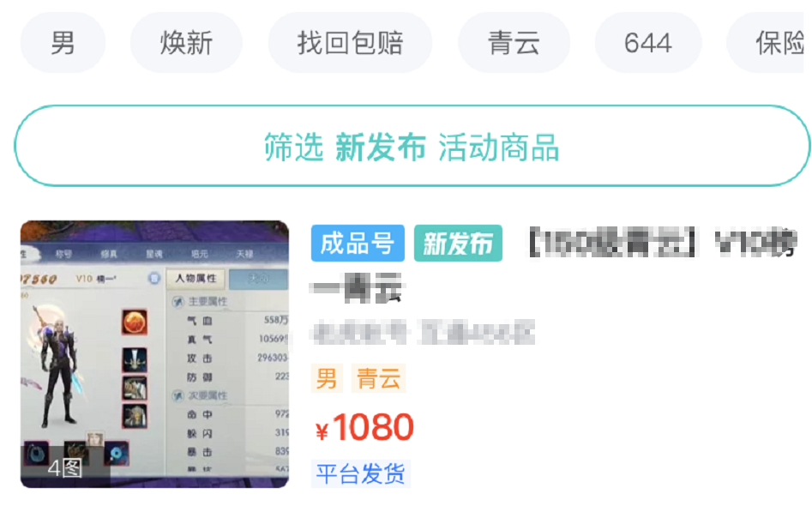Tap the 644 filter chip
Screen dimensions: 812x506
pyautogui.click(x=648, y=43)
